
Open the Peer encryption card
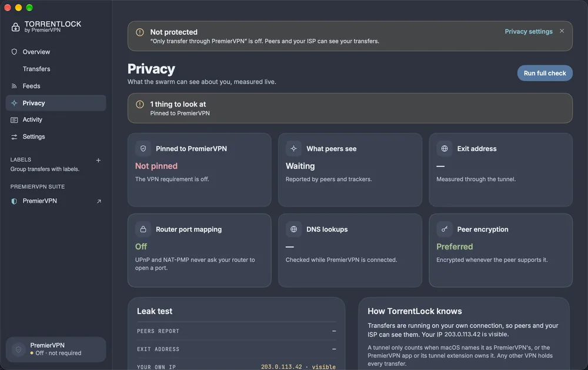pyautogui.click(x=500, y=251)
